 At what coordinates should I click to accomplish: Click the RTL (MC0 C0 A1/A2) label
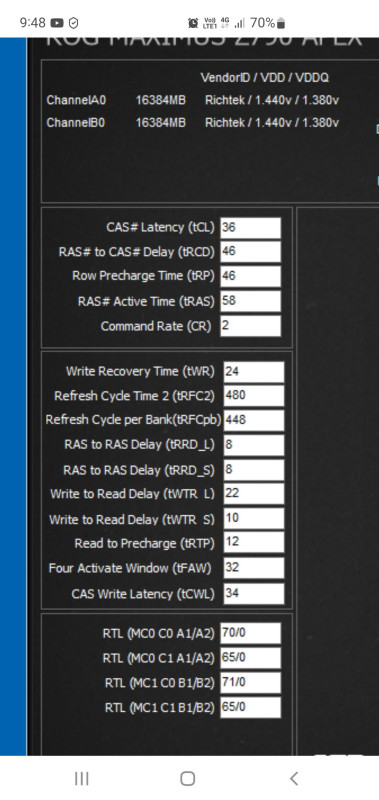[x=159, y=633]
